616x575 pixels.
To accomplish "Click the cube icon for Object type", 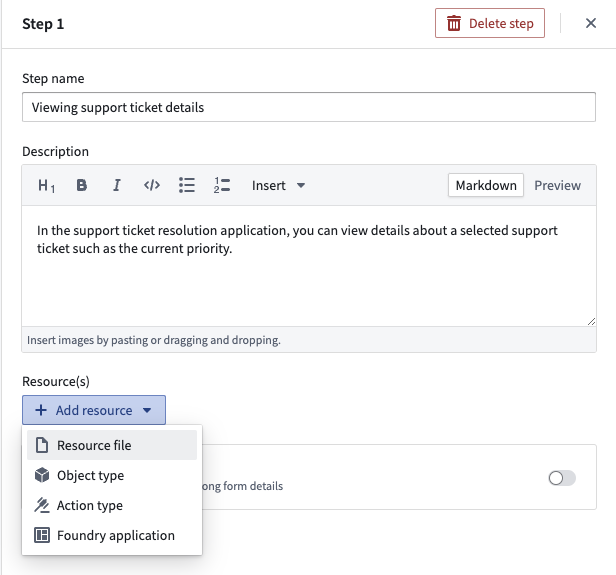I will [x=42, y=475].
